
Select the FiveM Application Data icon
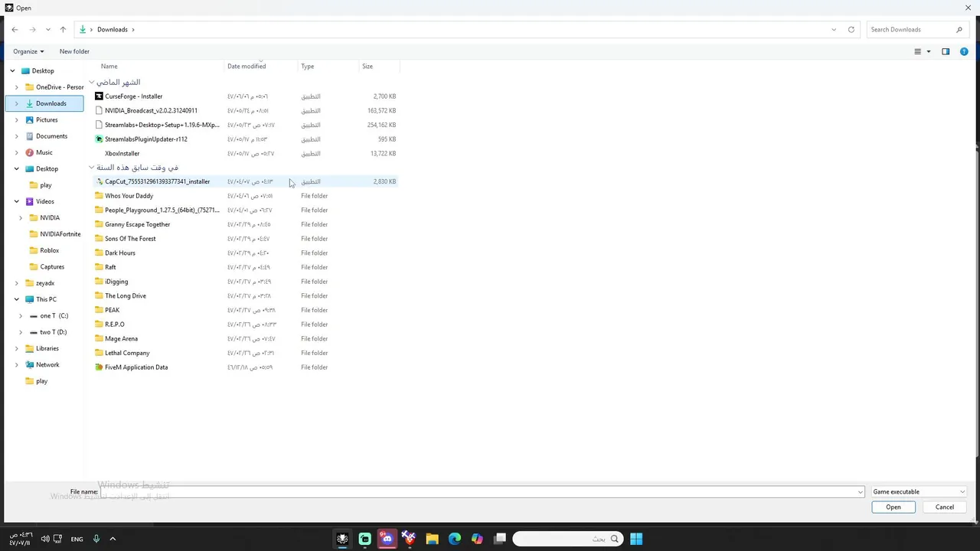99,367
